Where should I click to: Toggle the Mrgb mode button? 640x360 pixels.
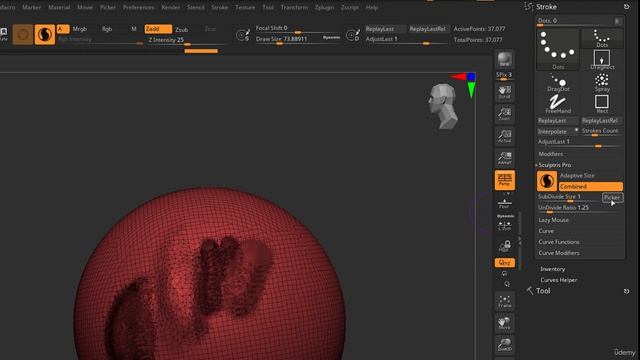coord(80,29)
